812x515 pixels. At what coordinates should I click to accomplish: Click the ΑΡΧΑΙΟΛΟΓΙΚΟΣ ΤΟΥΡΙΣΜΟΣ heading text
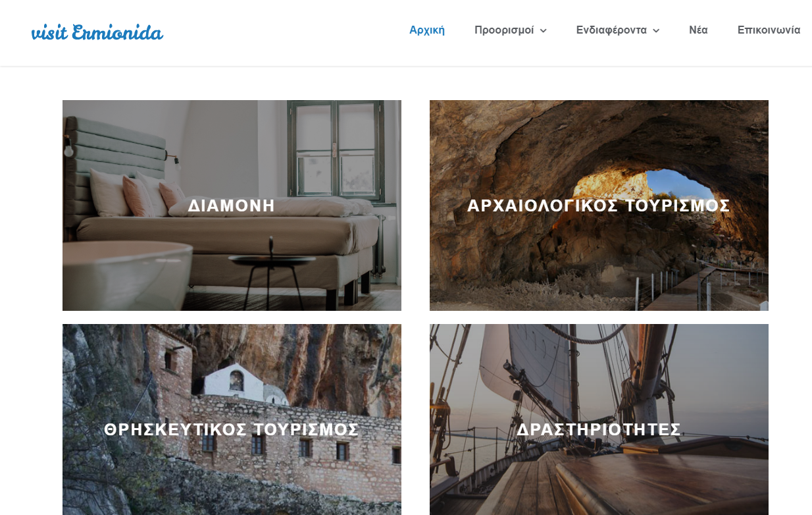coord(599,206)
